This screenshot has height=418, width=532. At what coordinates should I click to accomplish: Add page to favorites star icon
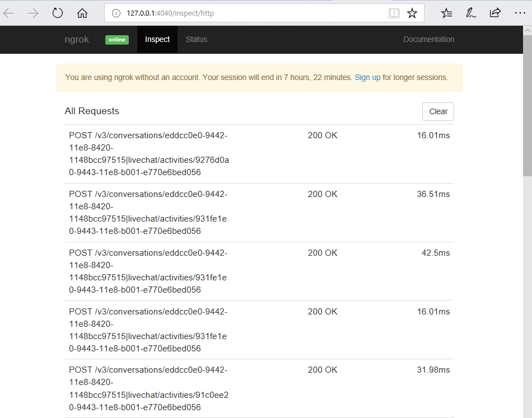(412, 13)
